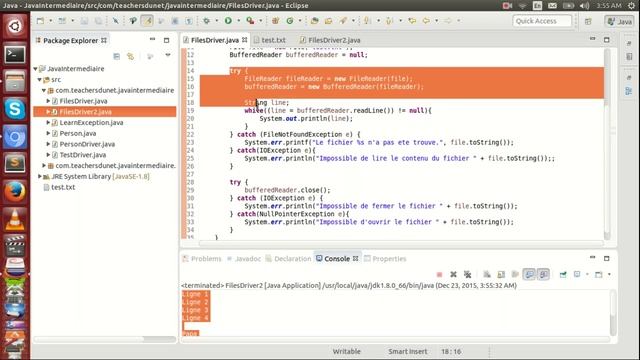Toggle Show Whitespace Characters icon
The height and width of the screenshot is (360, 640).
[189, 21]
